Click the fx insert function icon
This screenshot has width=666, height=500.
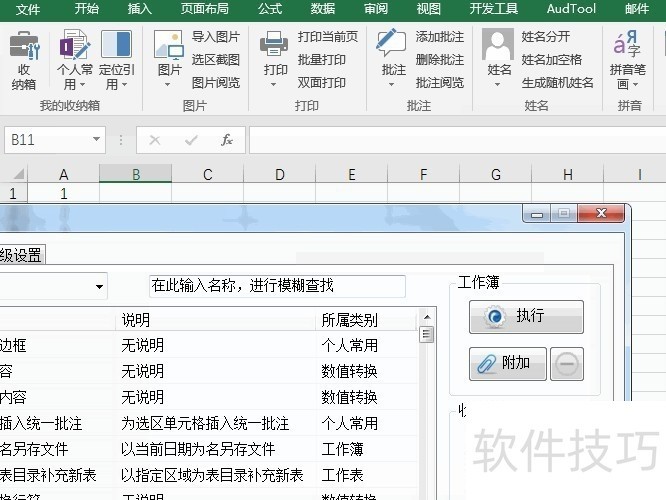pos(227,140)
